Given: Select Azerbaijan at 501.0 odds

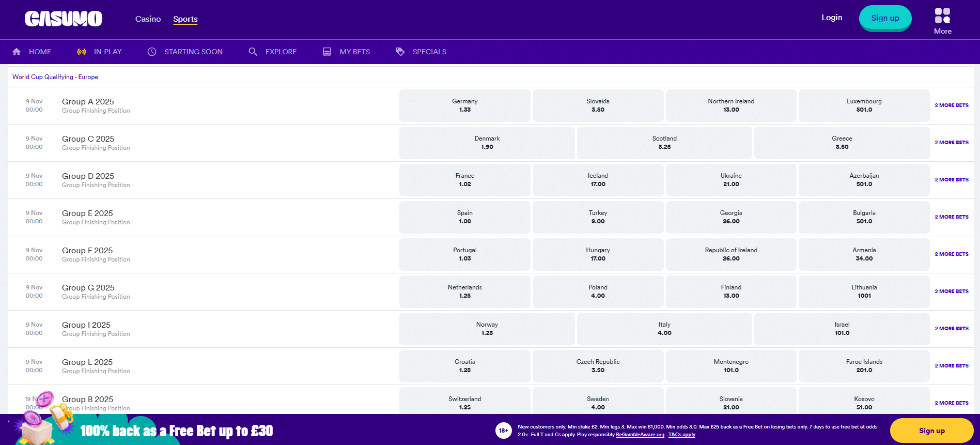Looking at the screenshot, I should point(864,180).
